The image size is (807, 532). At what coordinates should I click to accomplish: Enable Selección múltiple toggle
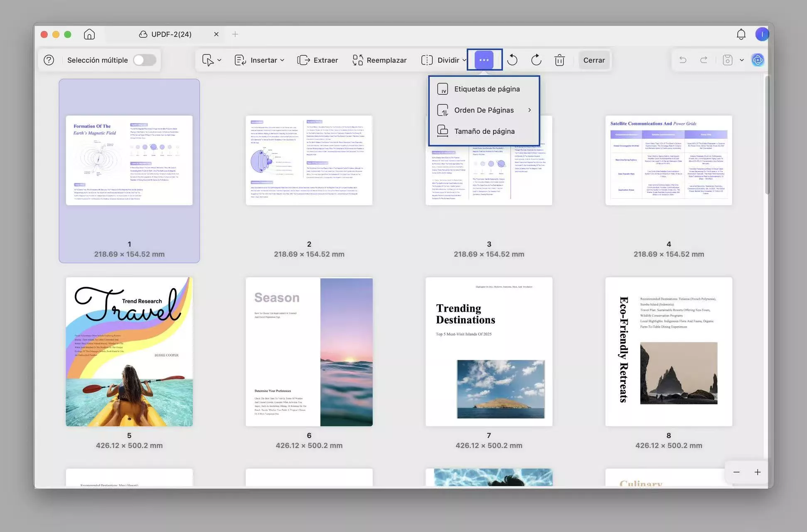click(144, 60)
